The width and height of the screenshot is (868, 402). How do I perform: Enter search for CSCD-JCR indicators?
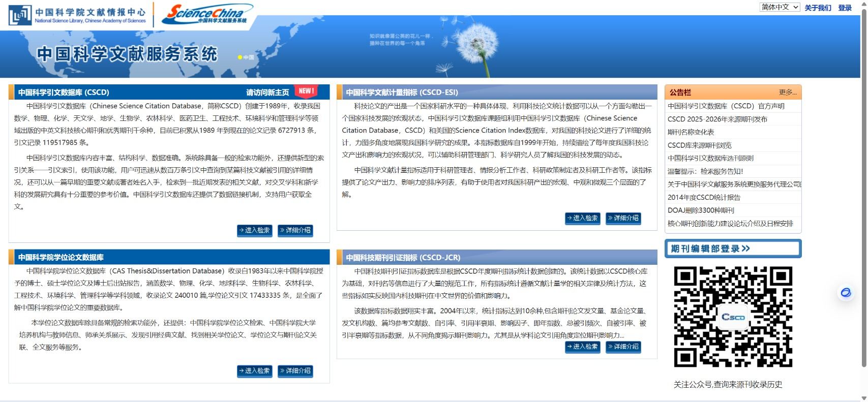[583, 347]
